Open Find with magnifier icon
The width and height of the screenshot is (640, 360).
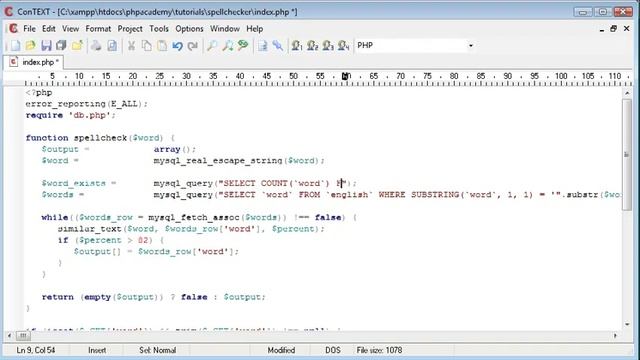click(212, 45)
